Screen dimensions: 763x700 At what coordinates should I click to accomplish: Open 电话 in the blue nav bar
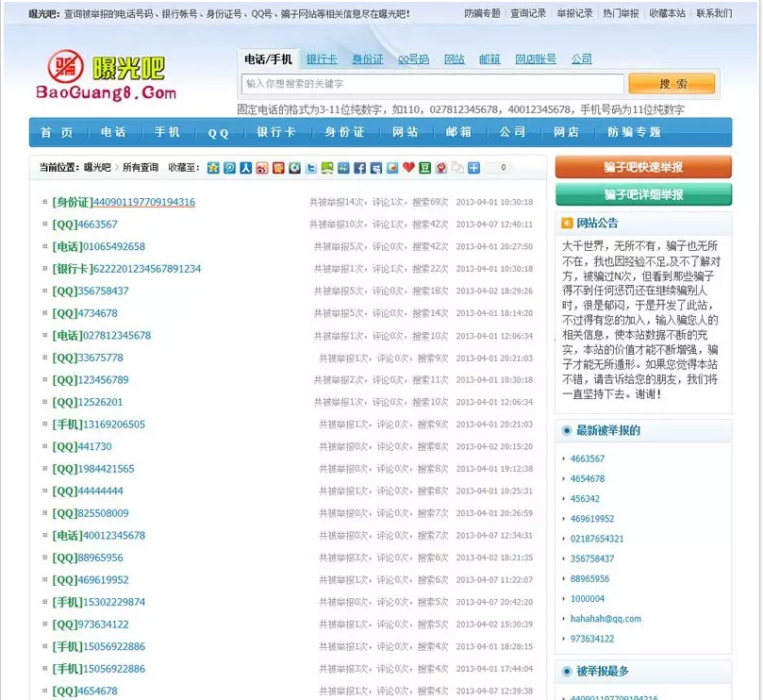113,132
